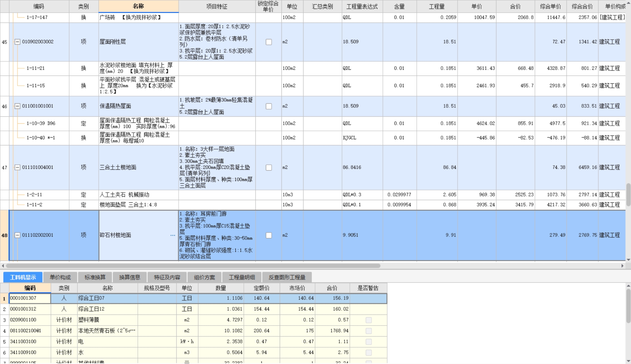Click the 工程量表达式 column header
Screen dimensions: 631x364
tap(362, 6)
